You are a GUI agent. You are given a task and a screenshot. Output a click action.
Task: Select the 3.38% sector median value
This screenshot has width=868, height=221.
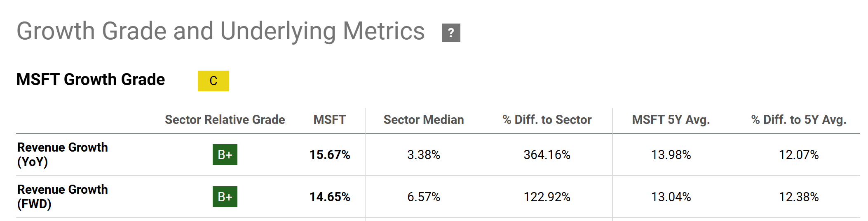[x=423, y=154]
